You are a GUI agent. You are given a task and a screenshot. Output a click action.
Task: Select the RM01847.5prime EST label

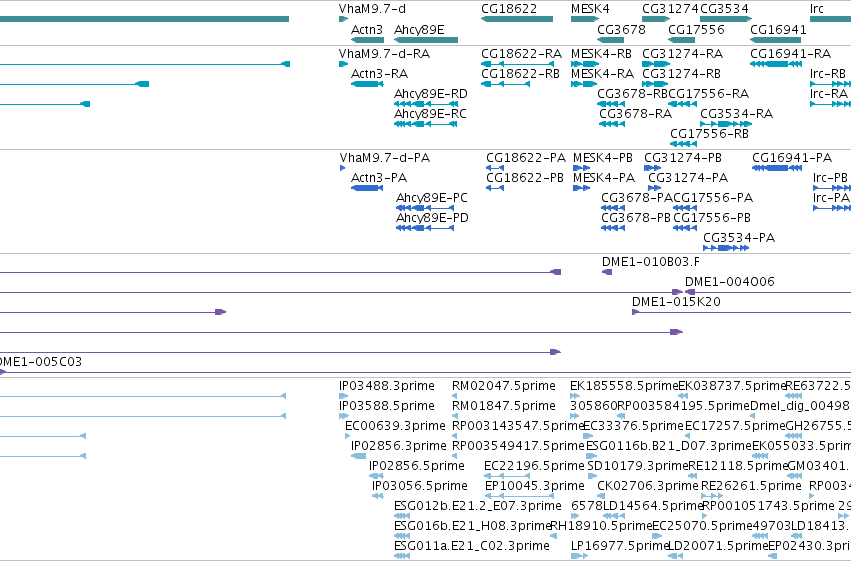504,406
